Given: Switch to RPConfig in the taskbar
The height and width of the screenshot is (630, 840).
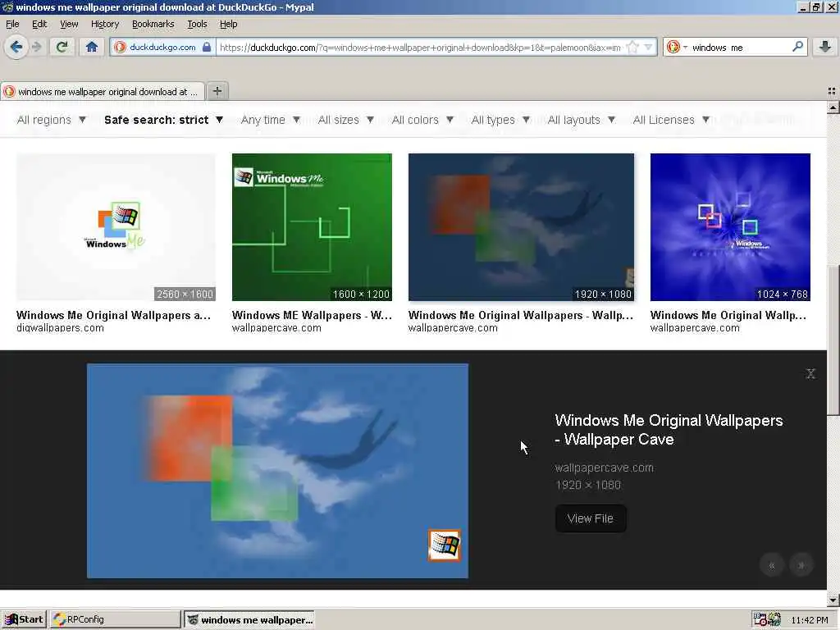Looking at the screenshot, I should [116, 619].
